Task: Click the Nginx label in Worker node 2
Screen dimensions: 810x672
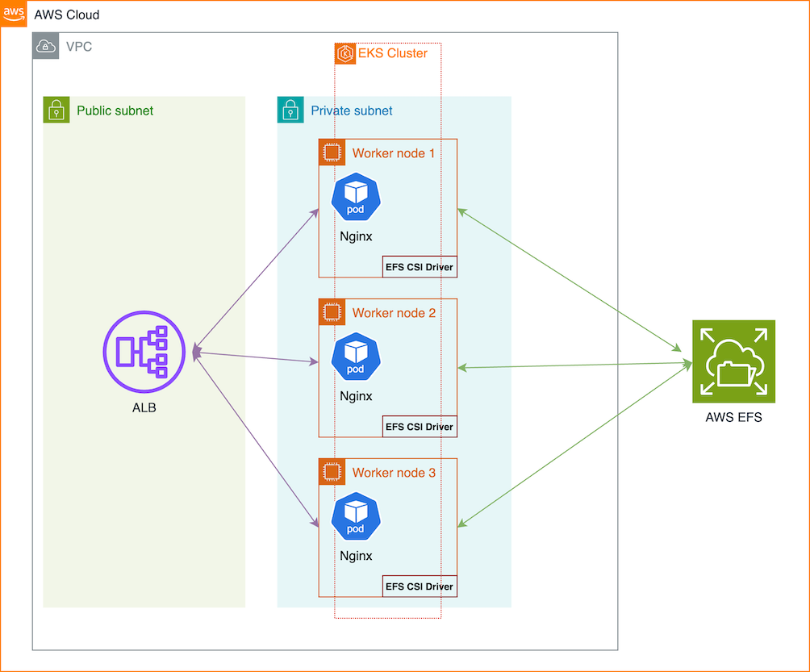Action: (x=356, y=396)
